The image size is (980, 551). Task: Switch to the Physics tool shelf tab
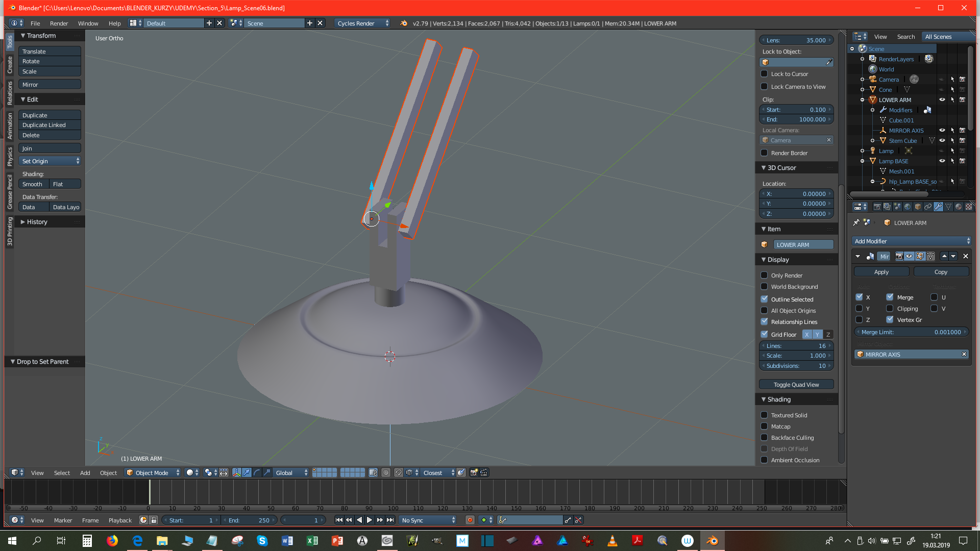click(x=10, y=157)
